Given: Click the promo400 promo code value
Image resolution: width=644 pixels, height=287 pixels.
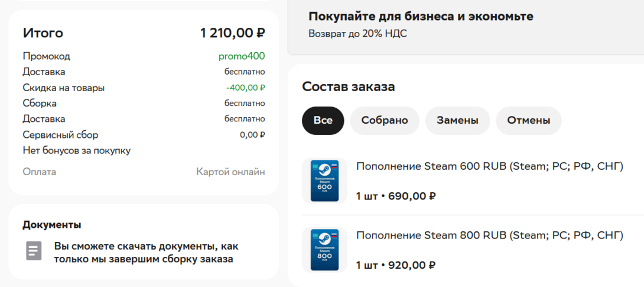Looking at the screenshot, I should click(242, 57).
